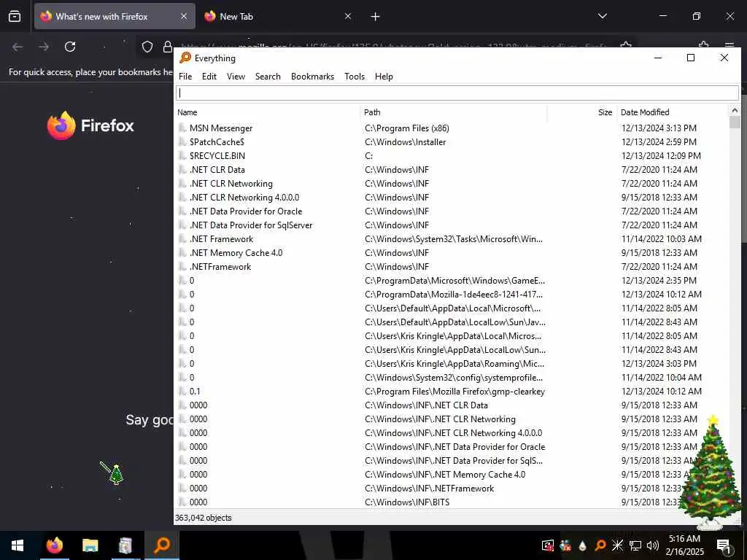747x560 pixels.
Task: Click the date 12/13/2024 3:13 PM
Action: 659,128
